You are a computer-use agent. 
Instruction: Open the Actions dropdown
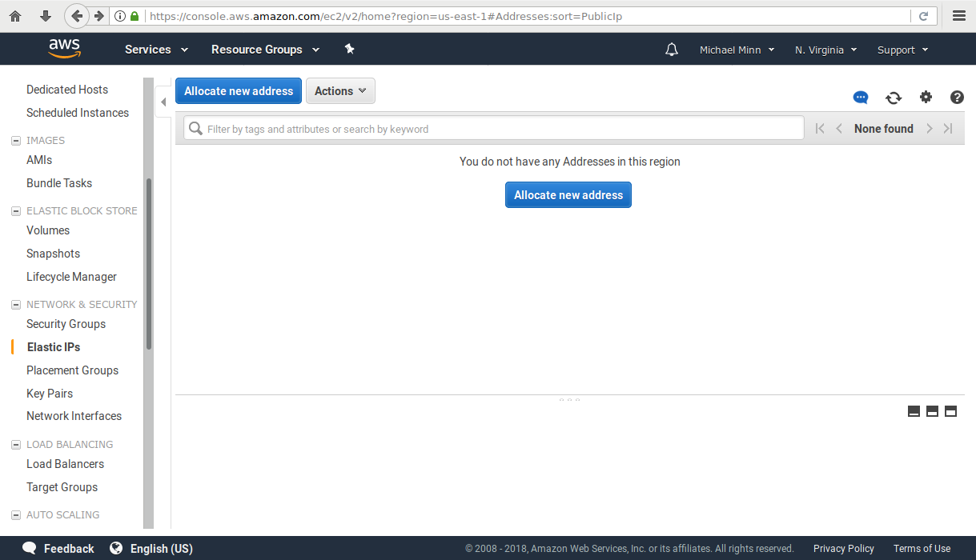click(x=340, y=91)
